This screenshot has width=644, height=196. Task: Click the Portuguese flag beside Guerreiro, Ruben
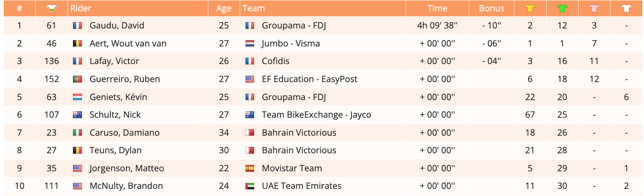pos(77,79)
